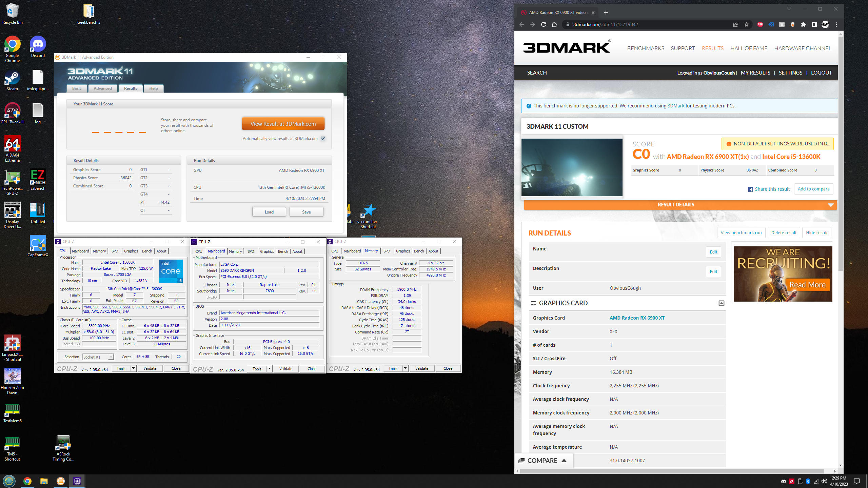This screenshot has height=488, width=868.
Task: Open the volume control in the system tray
Action: click(824, 481)
